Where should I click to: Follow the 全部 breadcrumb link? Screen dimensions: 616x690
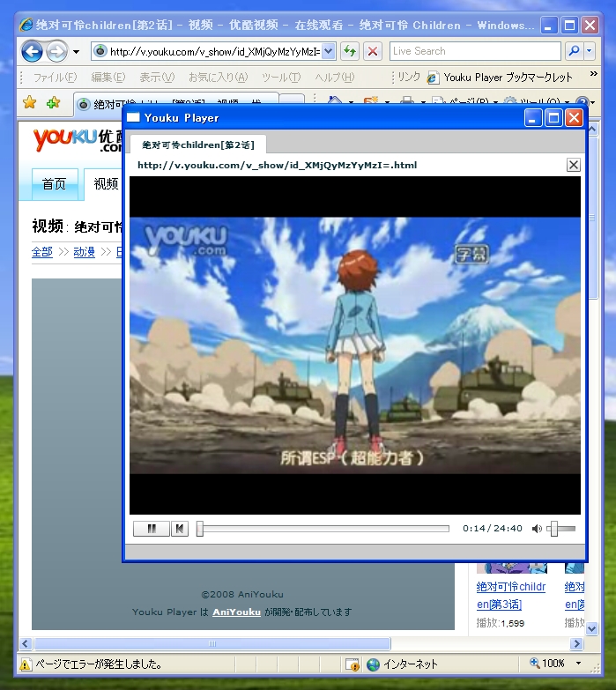[42, 252]
